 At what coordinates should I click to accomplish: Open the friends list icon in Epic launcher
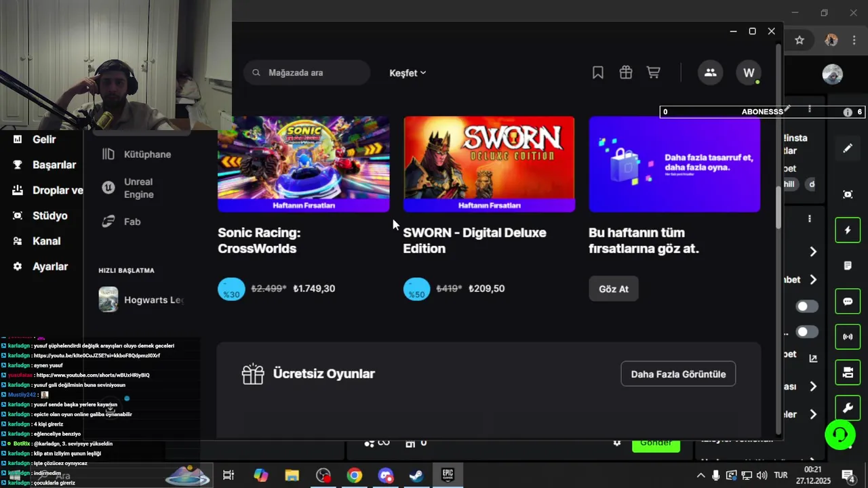[x=710, y=73]
